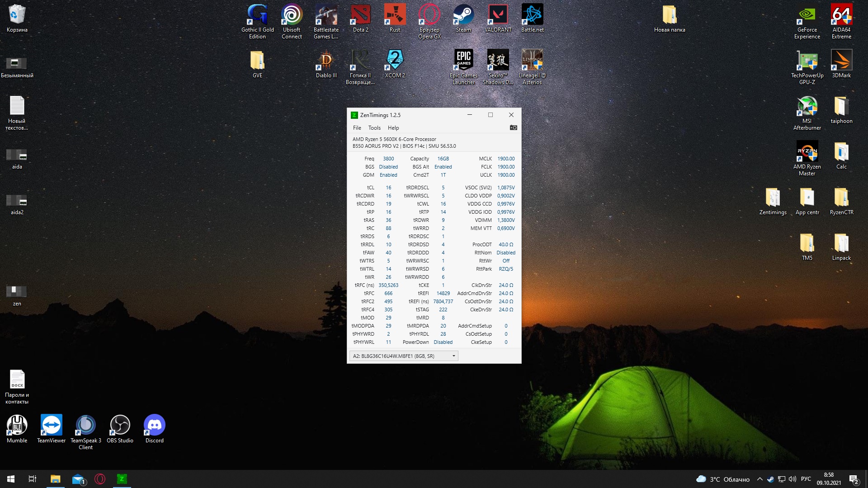
Task: Open the File menu in ZenTimings
Action: tap(357, 128)
